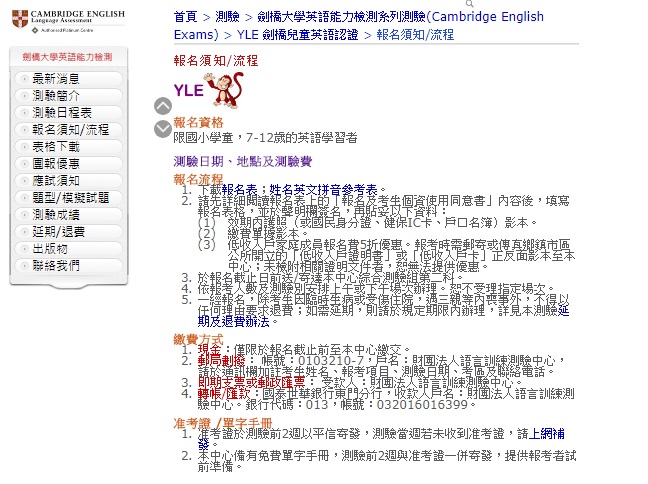Click the search magnifier icon at top
This screenshot has width=648, height=484.
(x=469, y=4)
